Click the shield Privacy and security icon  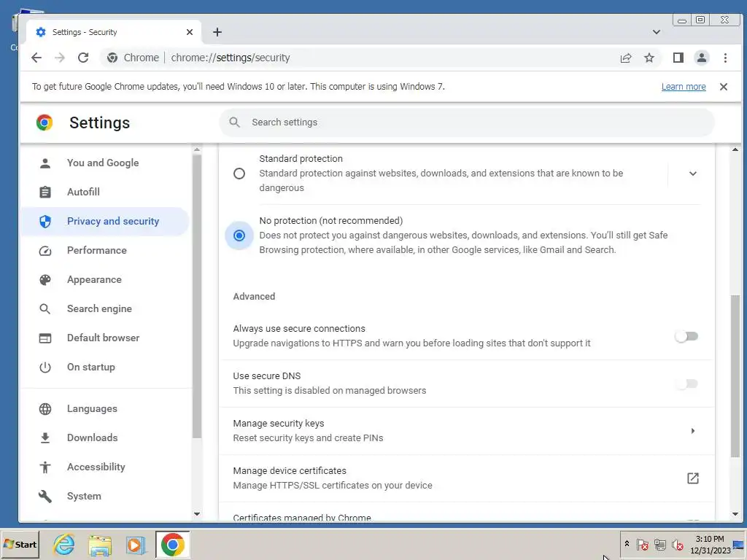pos(45,222)
